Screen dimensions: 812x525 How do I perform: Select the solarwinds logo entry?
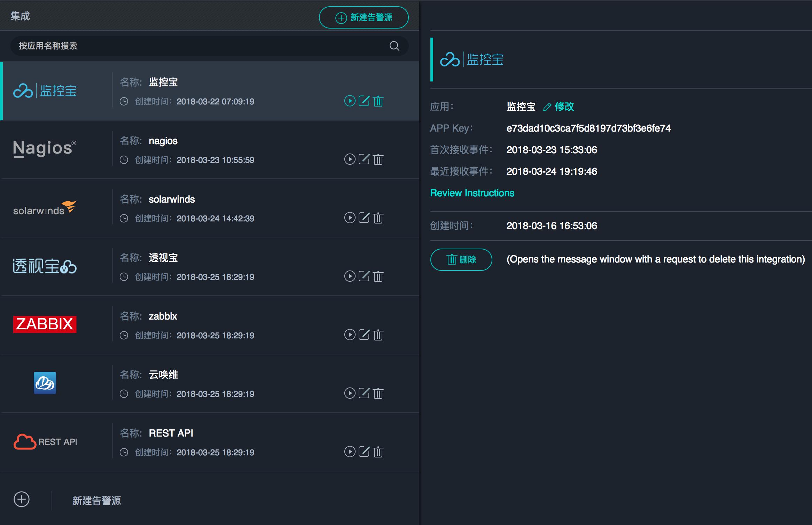pos(45,208)
